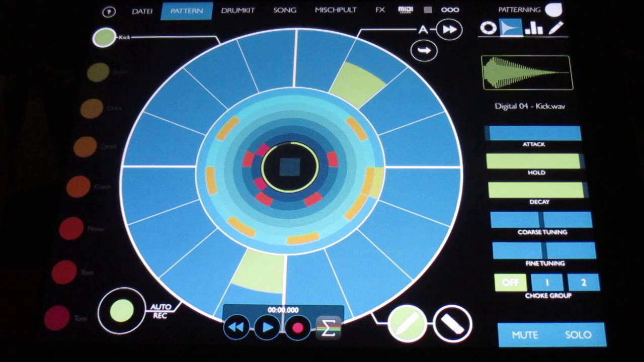Select the CHH track circle
Viewport: 644px width, 362px height.
(x=92, y=109)
